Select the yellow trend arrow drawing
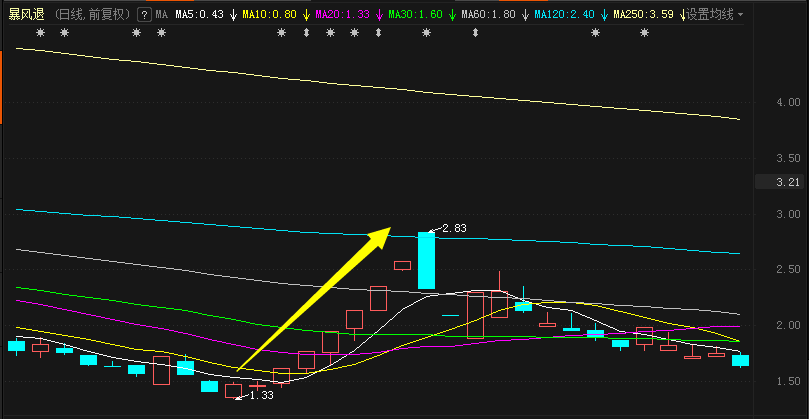This screenshot has width=809, height=419. coord(314,299)
